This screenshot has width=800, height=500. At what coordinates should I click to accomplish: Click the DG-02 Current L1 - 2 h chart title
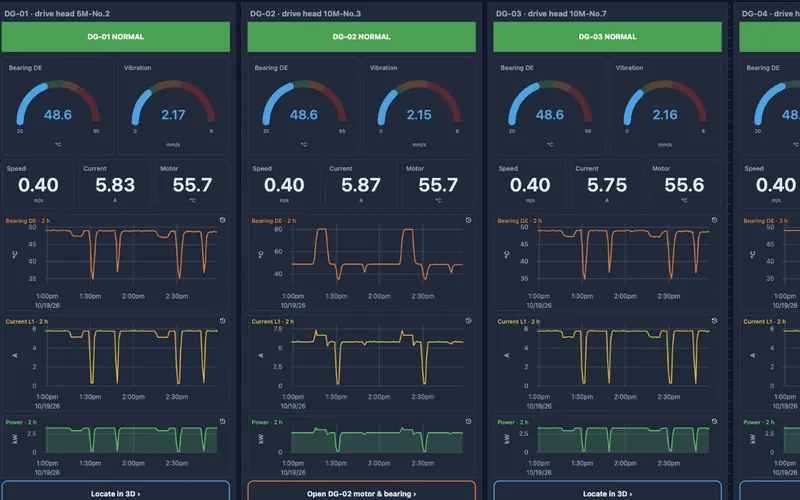click(273, 321)
